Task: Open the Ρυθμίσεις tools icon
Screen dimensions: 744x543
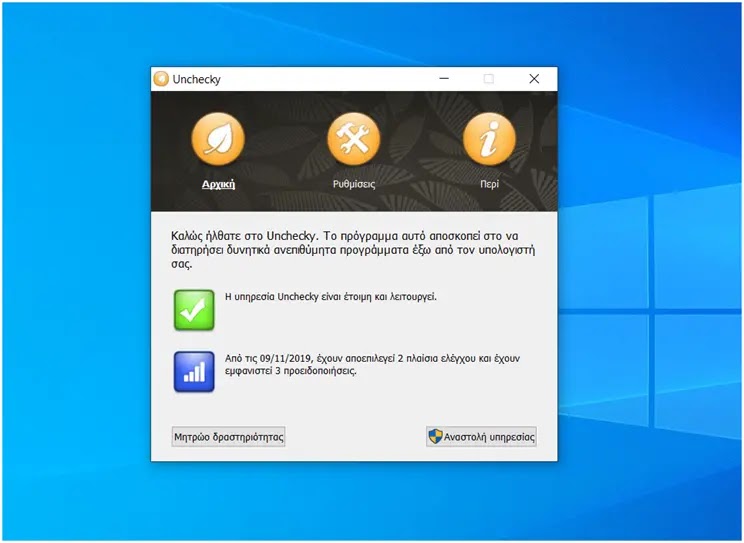Action: [x=353, y=139]
